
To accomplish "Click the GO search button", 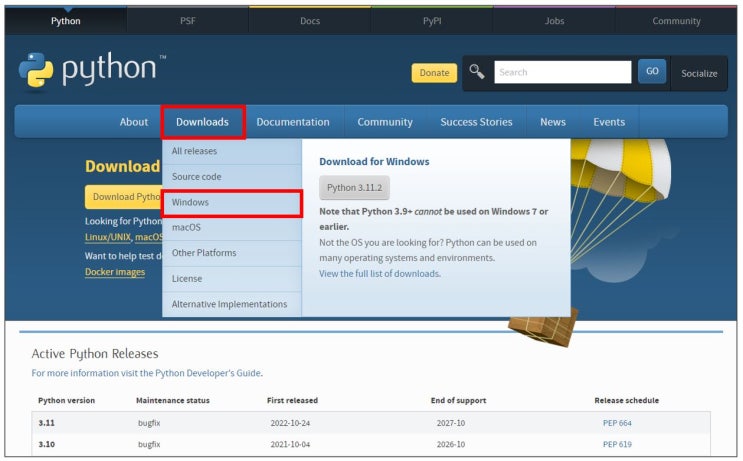I will point(652,72).
